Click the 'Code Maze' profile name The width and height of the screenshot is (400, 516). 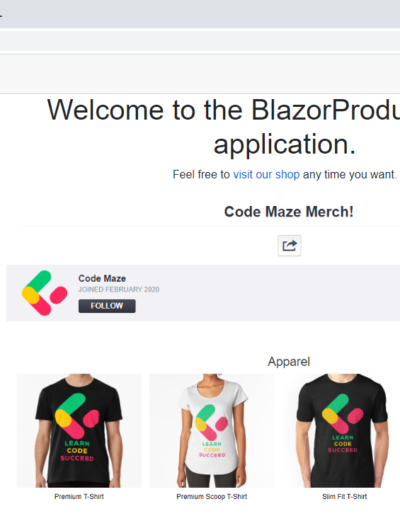coord(102,278)
